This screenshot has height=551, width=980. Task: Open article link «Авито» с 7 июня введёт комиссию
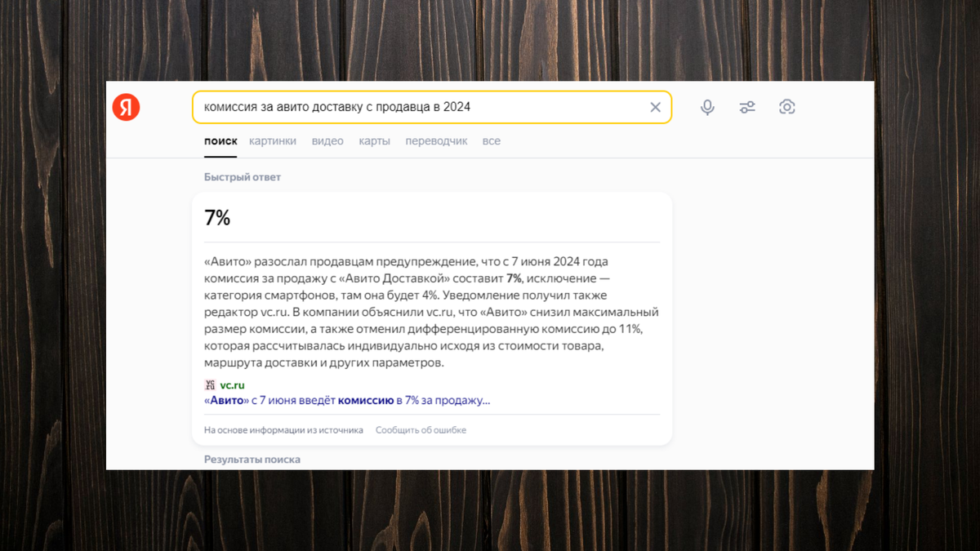tap(347, 401)
